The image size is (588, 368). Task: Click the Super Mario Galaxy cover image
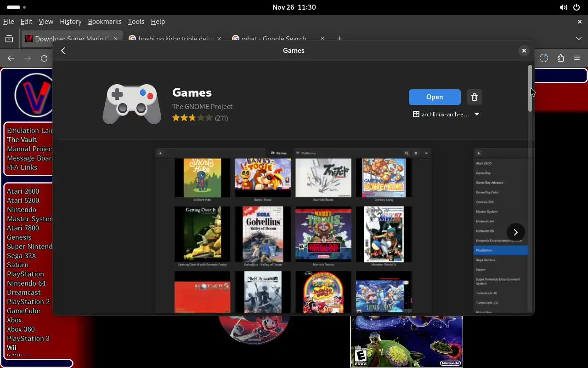point(407,341)
